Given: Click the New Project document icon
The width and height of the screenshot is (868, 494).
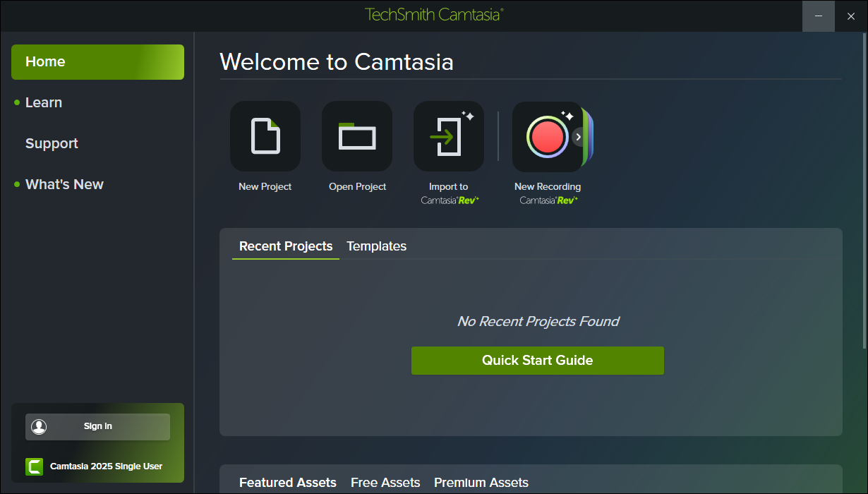Looking at the screenshot, I should click(265, 136).
